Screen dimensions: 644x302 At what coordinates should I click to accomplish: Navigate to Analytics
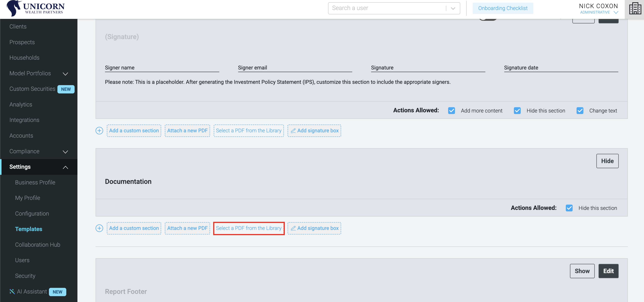[x=21, y=104]
